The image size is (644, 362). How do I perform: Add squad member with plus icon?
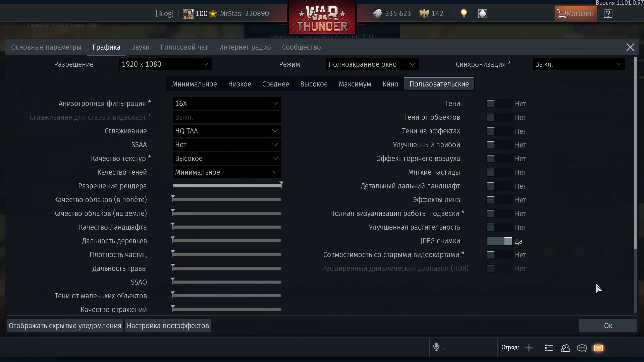click(529, 348)
